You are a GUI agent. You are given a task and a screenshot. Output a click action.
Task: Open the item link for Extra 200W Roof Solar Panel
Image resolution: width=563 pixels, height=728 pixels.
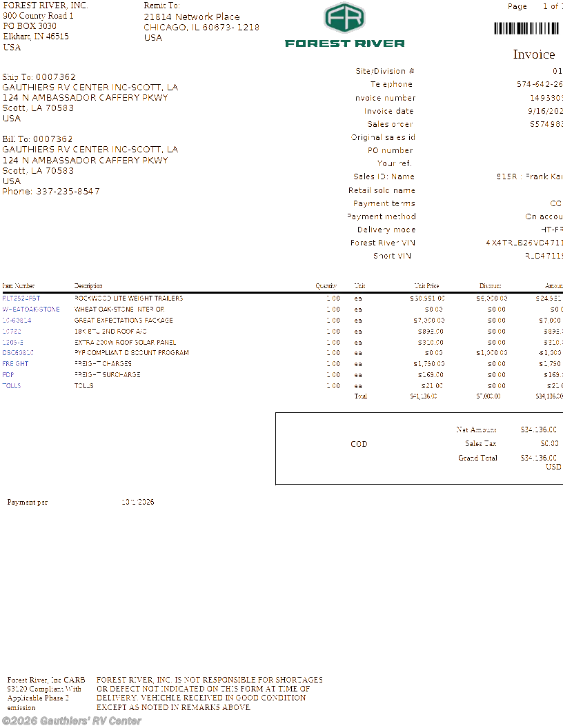(13, 342)
